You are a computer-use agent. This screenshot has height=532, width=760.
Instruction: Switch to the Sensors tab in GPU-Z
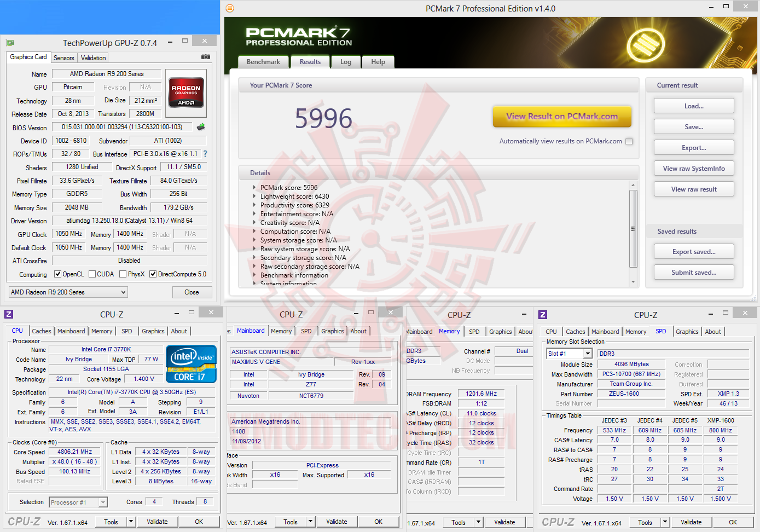pyautogui.click(x=63, y=58)
